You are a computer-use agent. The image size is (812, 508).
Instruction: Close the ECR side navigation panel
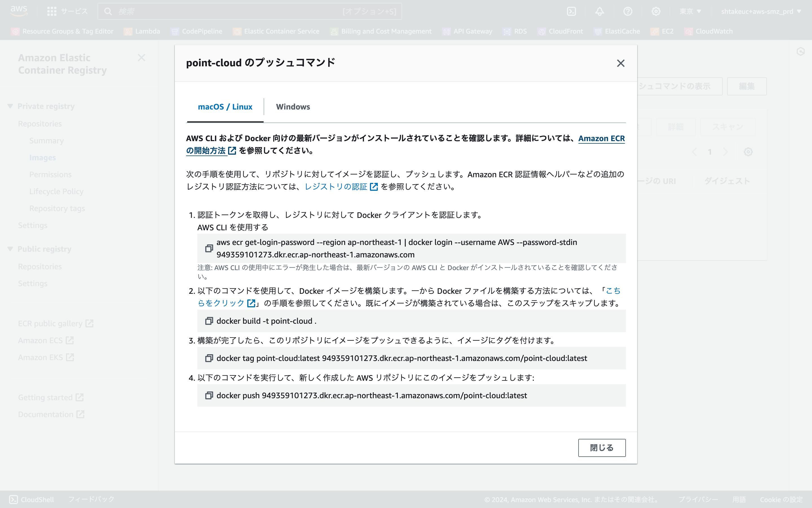[141, 58]
